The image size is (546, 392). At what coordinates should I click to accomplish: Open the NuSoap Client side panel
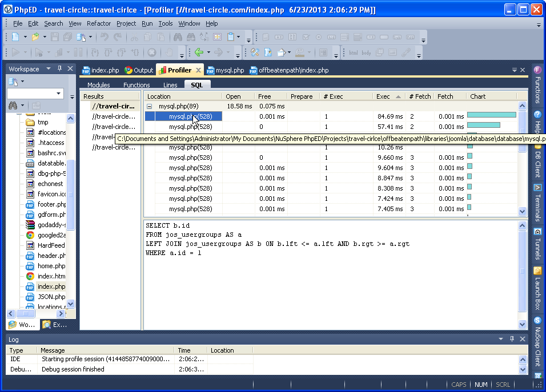pos(537,341)
